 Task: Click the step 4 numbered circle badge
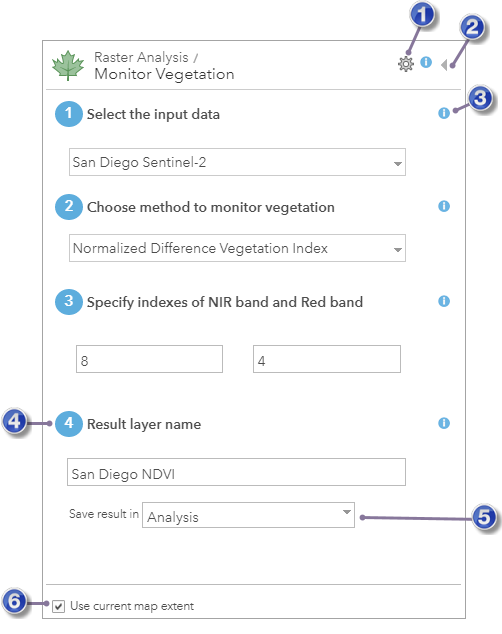pos(69,424)
